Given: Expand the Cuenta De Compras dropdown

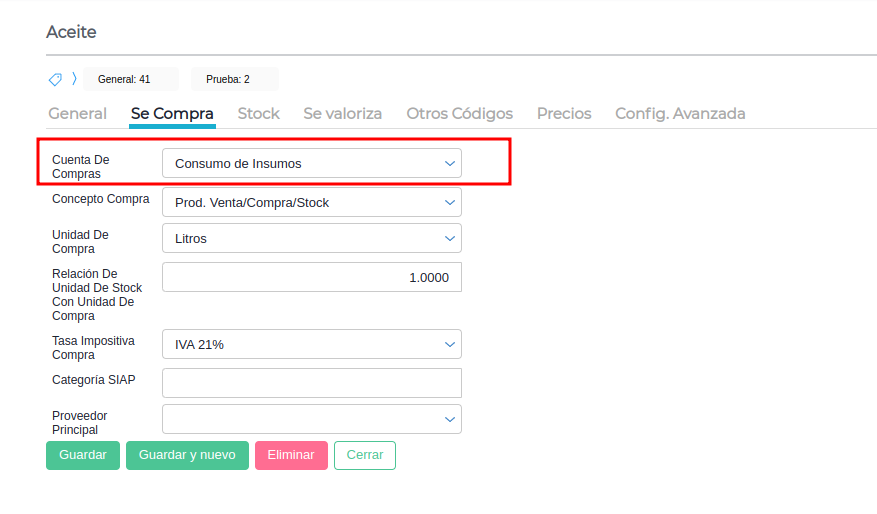Looking at the screenshot, I should click(x=311, y=163).
